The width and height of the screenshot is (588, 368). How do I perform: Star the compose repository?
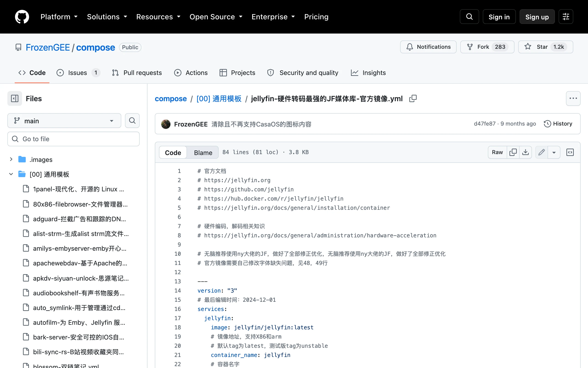546,47
